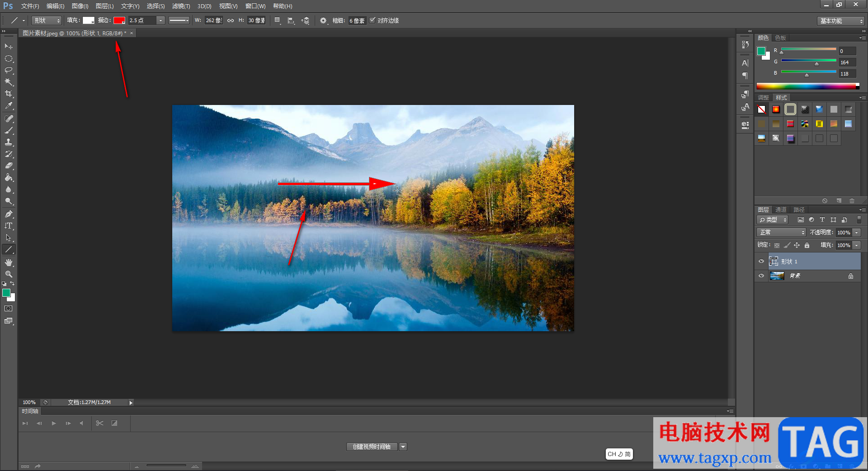This screenshot has width=868, height=471.
Task: Select the Healing Brush tool
Action: (9, 119)
